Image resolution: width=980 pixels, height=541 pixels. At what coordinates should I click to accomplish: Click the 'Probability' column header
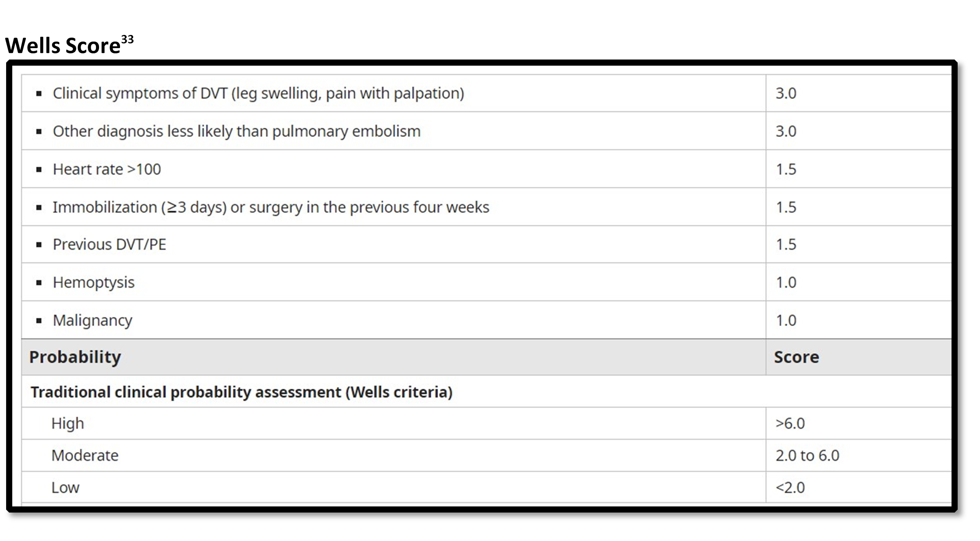coord(75,357)
